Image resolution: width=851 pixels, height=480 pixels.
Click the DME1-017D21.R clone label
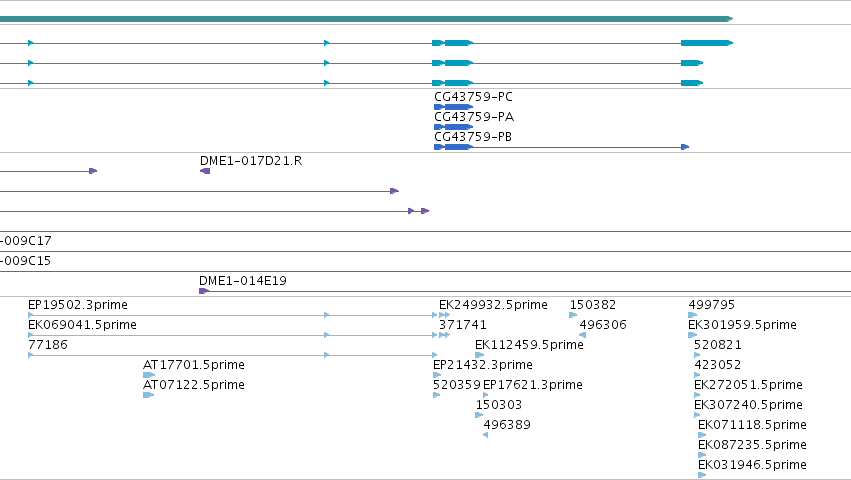coord(251,161)
